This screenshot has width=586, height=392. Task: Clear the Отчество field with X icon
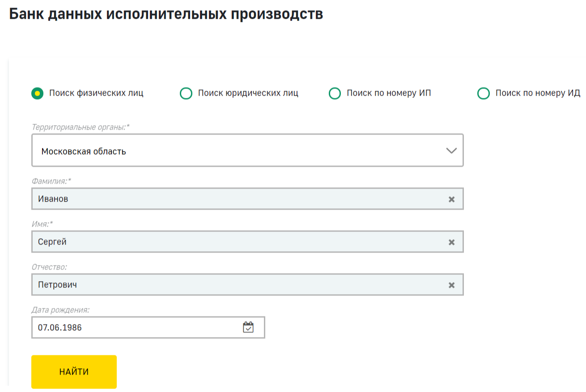click(451, 285)
